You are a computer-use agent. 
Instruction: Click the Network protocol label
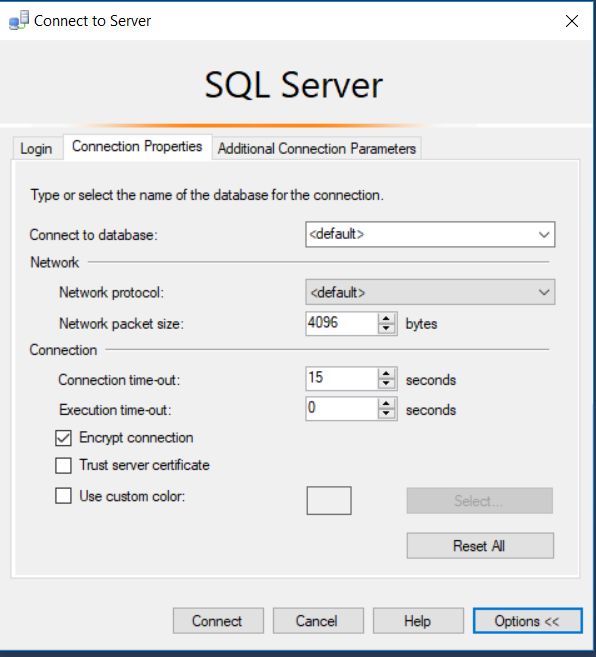(111, 292)
